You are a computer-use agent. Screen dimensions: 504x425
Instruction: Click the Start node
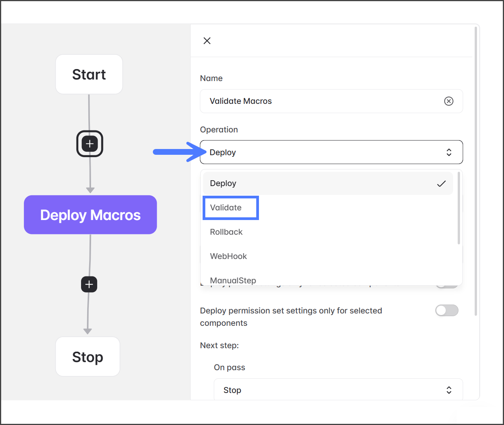tap(89, 75)
